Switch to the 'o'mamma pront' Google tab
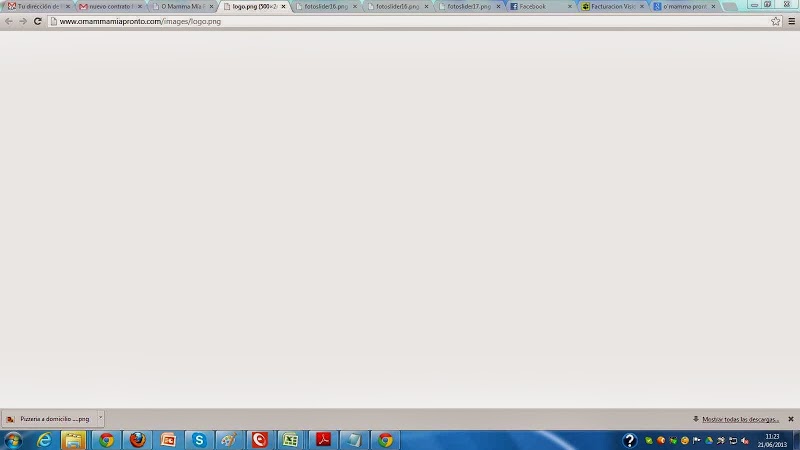Image resolution: width=800 pixels, height=450 pixels. (684, 7)
